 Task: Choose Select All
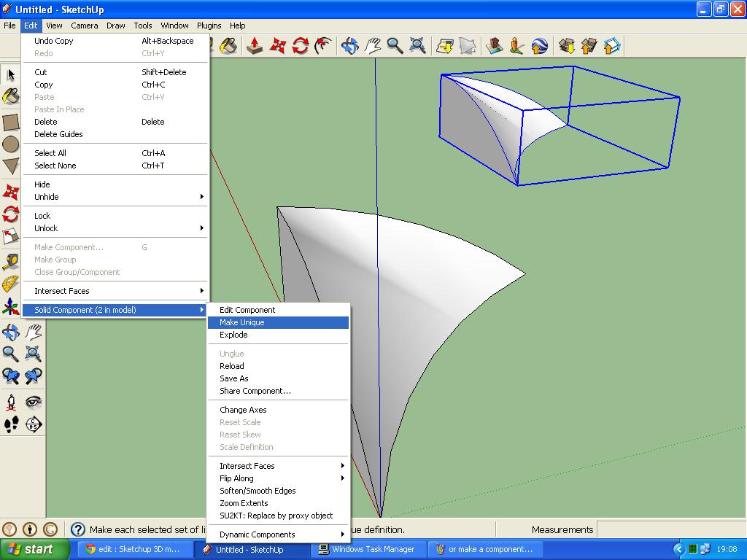click(115, 153)
